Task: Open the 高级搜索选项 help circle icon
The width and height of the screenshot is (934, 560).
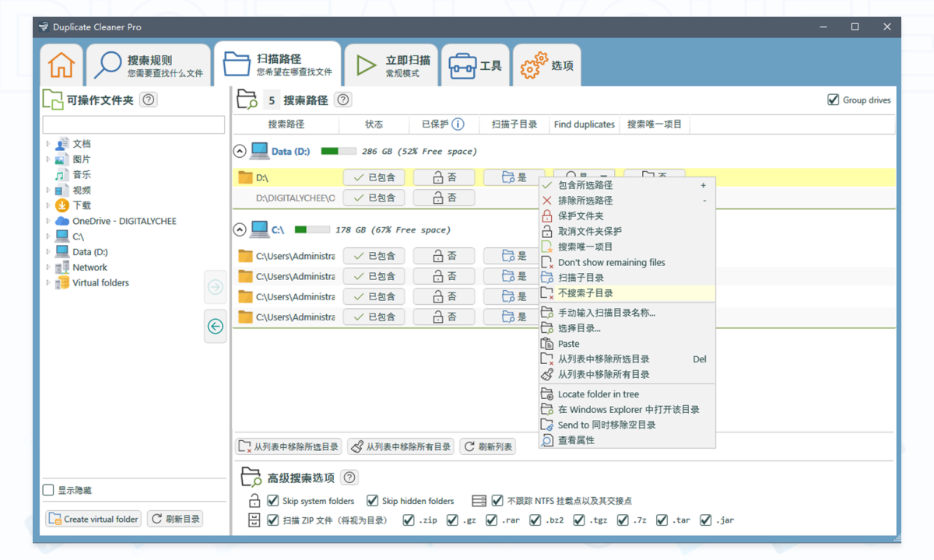Action: [349, 477]
